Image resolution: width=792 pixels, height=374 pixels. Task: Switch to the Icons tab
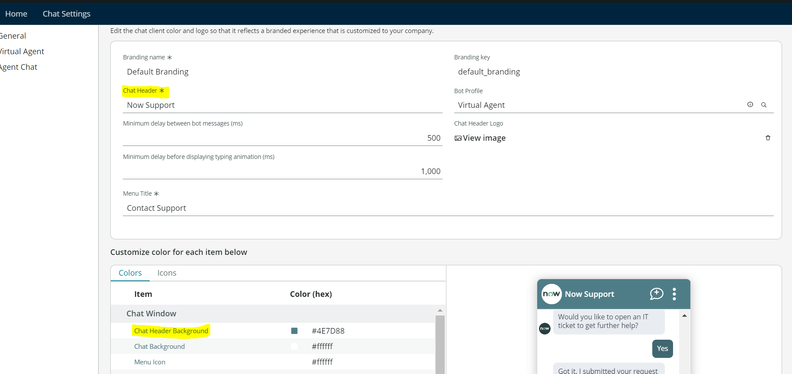click(167, 273)
